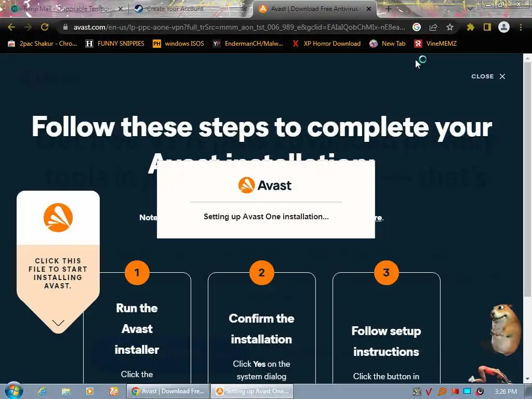Click red V tray icon
532x399 pixels.
point(429,392)
